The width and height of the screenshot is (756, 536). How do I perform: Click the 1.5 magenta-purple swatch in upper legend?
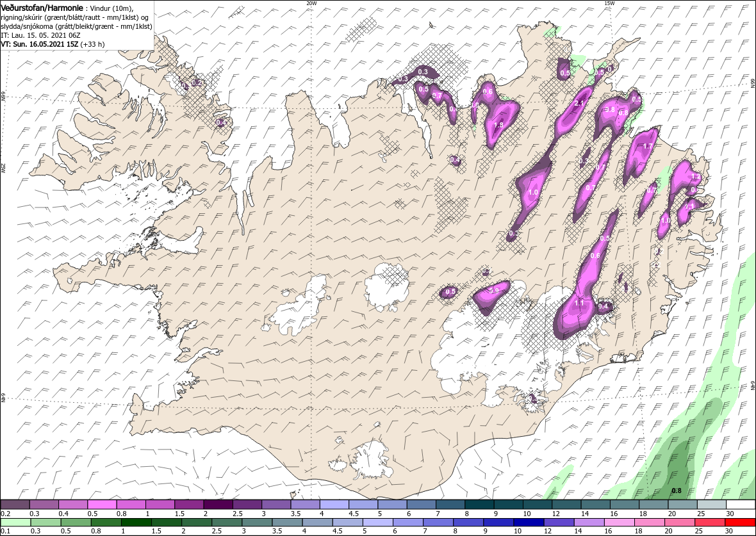coord(190,504)
